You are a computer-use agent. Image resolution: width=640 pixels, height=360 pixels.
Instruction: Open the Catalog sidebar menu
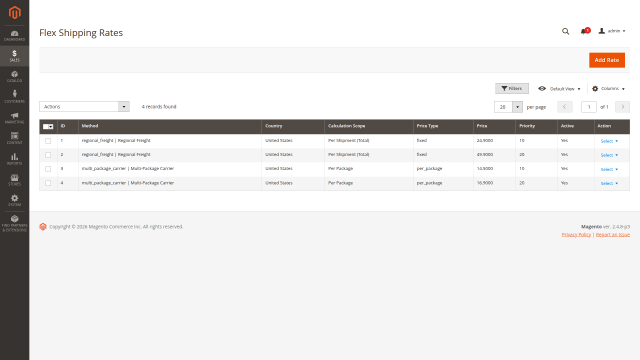(14, 77)
